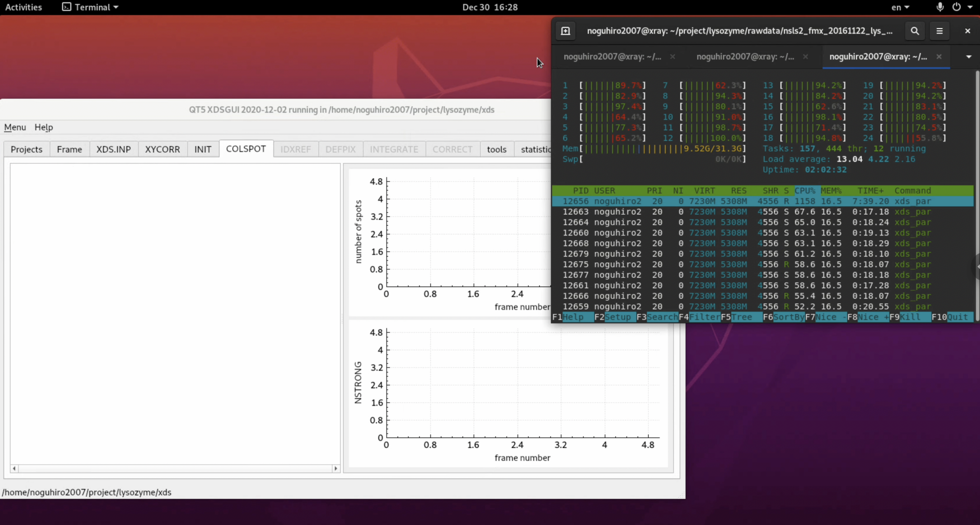Click the right arrow of horizontal scrollbar
980x525 pixels.
tap(336, 468)
